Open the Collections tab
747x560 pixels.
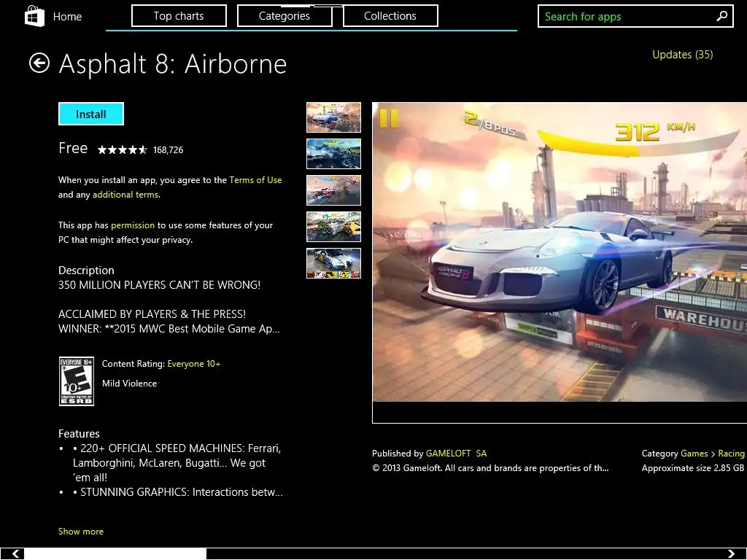click(x=390, y=16)
